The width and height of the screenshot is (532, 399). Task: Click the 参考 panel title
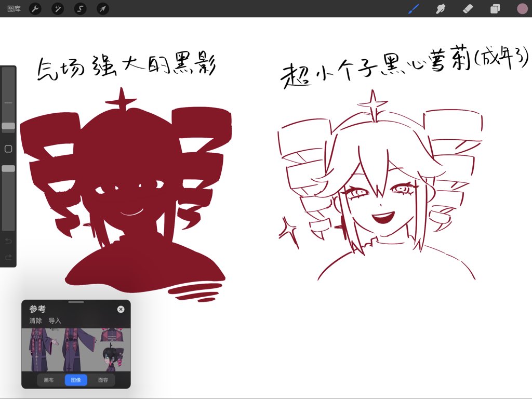tap(37, 309)
